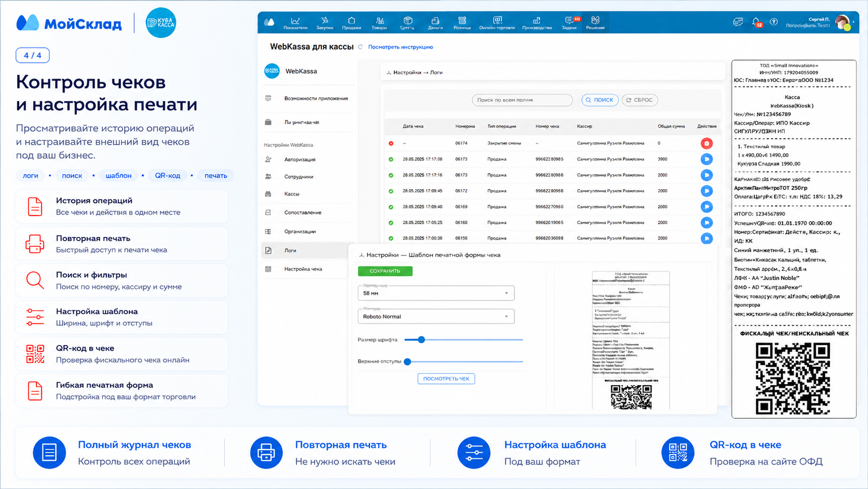The width and height of the screenshot is (868, 489).
Task: Open Задачи with the red badge
Action: coord(569,23)
